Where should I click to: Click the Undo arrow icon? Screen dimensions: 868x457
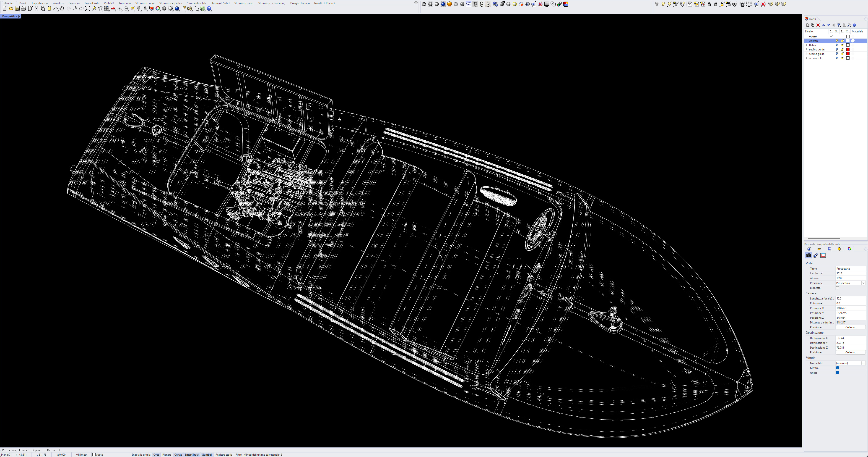[x=55, y=9]
